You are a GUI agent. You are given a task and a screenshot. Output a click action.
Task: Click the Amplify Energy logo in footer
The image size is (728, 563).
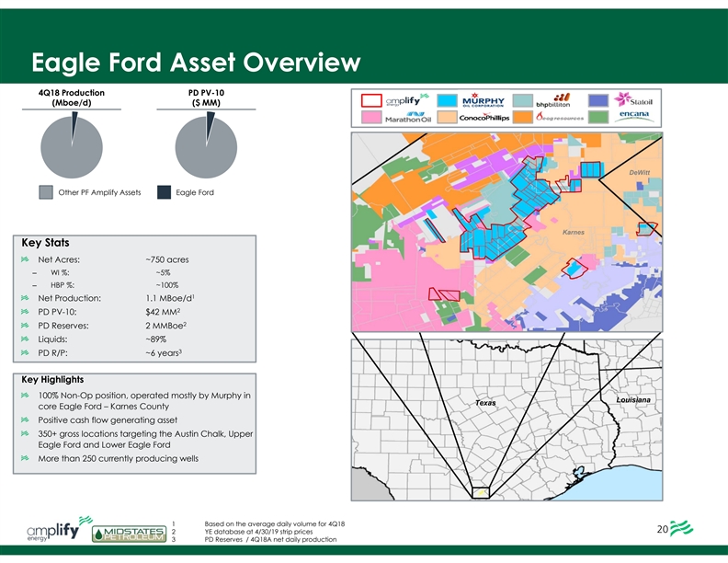(x=59, y=531)
